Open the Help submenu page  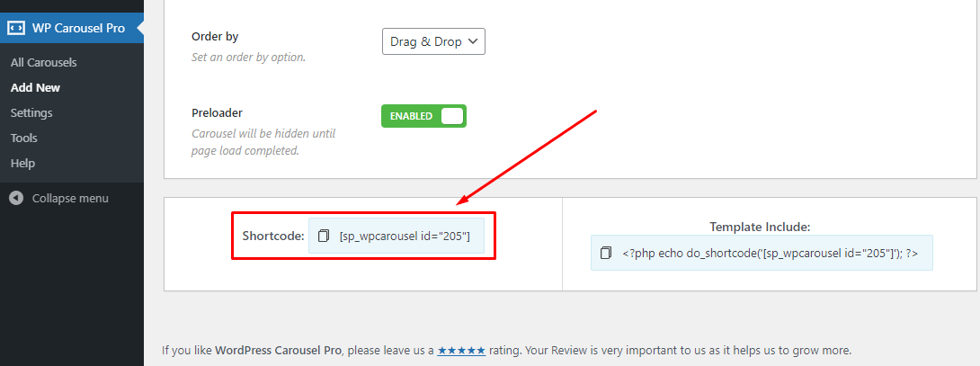point(22,164)
